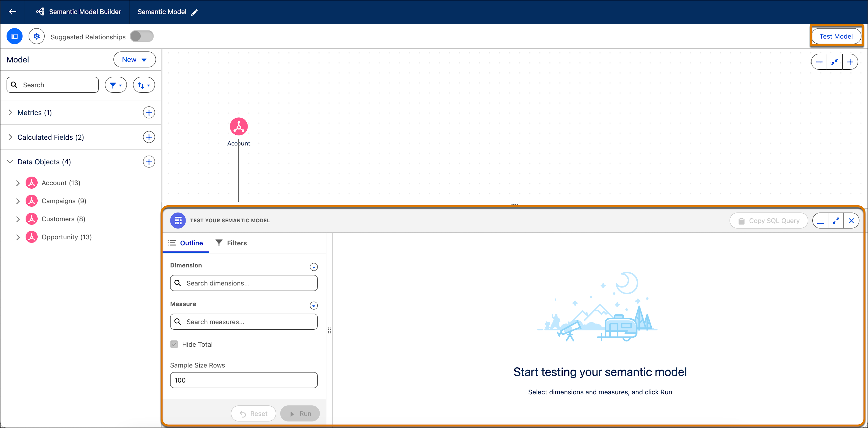Image resolution: width=868 pixels, height=428 pixels.
Task: Open the New dropdown button
Action: tap(134, 60)
